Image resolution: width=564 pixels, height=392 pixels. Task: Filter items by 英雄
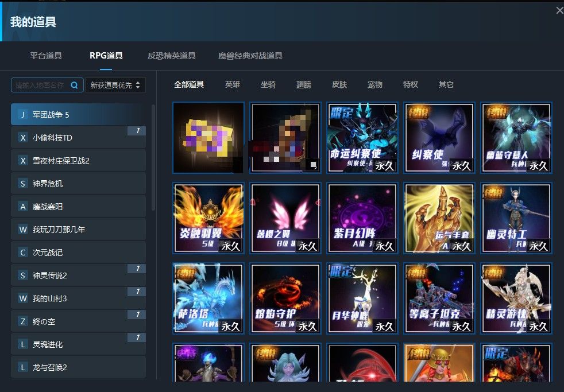tap(233, 84)
